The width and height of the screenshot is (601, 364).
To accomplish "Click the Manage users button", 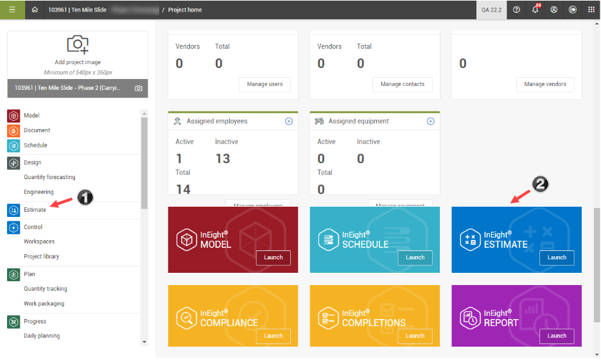I will tap(265, 84).
